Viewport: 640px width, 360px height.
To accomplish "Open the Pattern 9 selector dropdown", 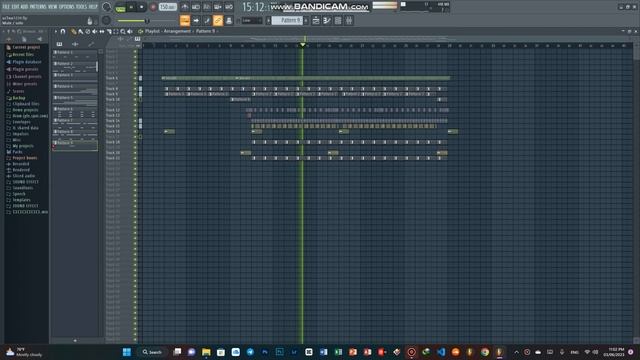I will click(287, 20).
